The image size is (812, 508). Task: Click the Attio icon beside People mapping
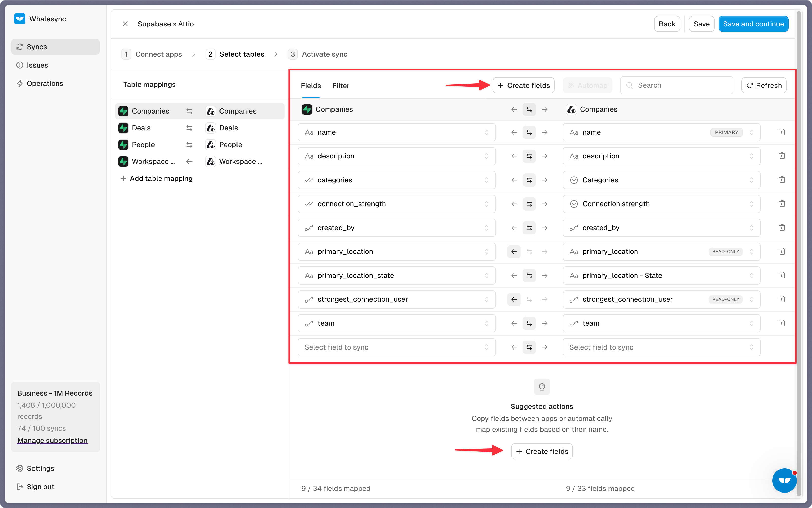tap(210, 145)
